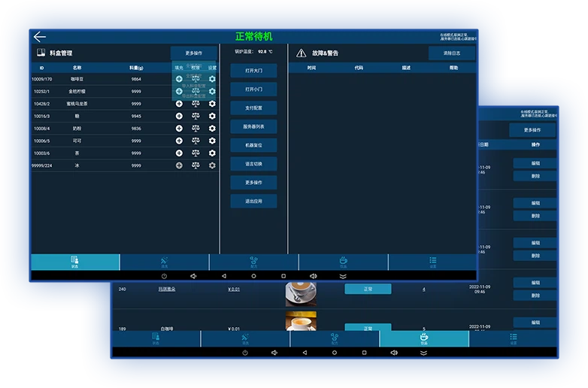The image size is (588, 388).
Task: Switch to the 饮品 cup tab in front window
Action: click(344, 262)
